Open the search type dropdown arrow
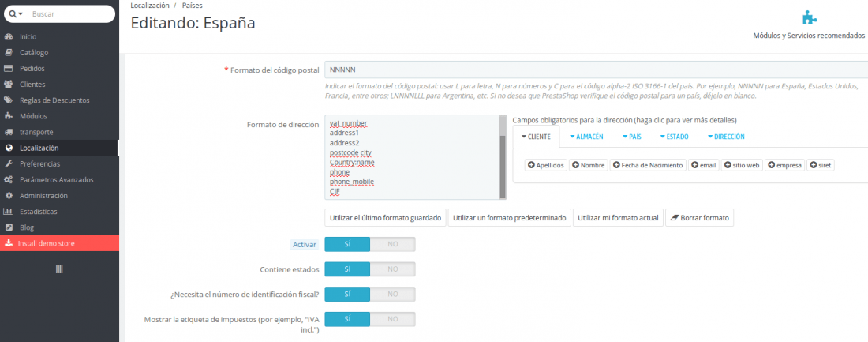The height and width of the screenshot is (342, 868). [x=21, y=13]
